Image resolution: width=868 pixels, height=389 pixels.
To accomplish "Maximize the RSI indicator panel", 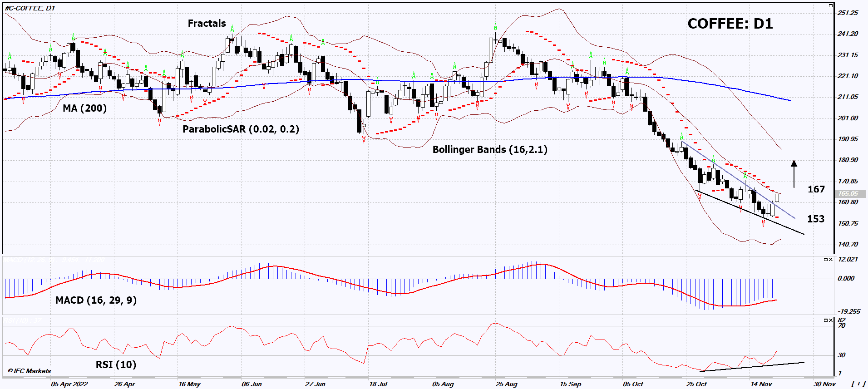I will click(x=825, y=320).
